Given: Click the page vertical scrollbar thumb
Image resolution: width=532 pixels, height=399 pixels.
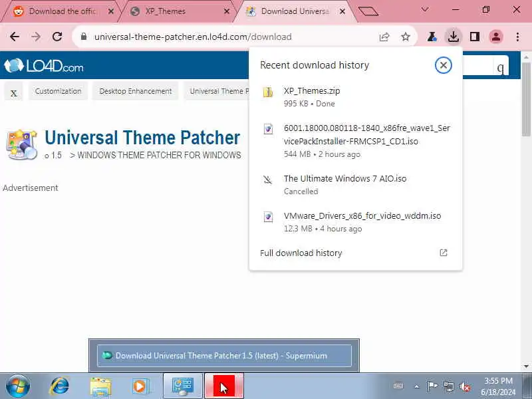Looking at the screenshot, I should (x=526, y=98).
